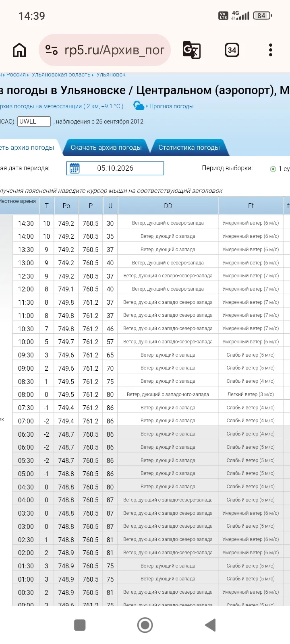
Task: Tap the Chrome home icon
Action: [19, 50]
